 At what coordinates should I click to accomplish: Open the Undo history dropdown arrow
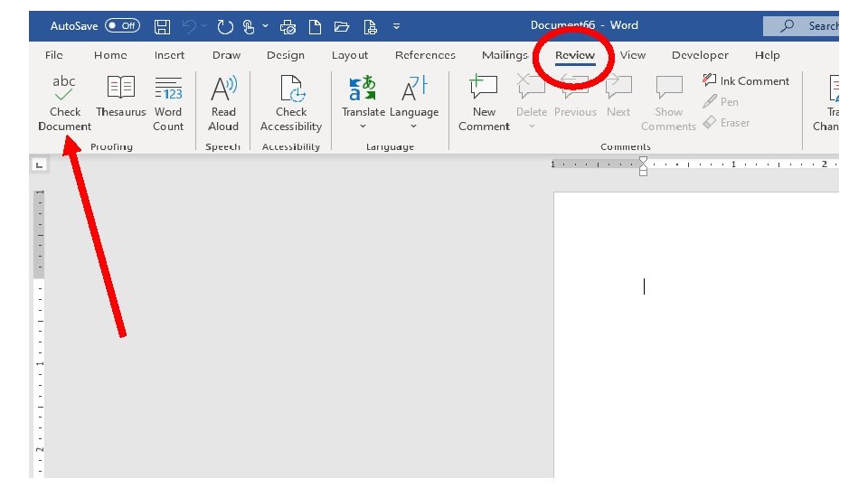point(203,26)
